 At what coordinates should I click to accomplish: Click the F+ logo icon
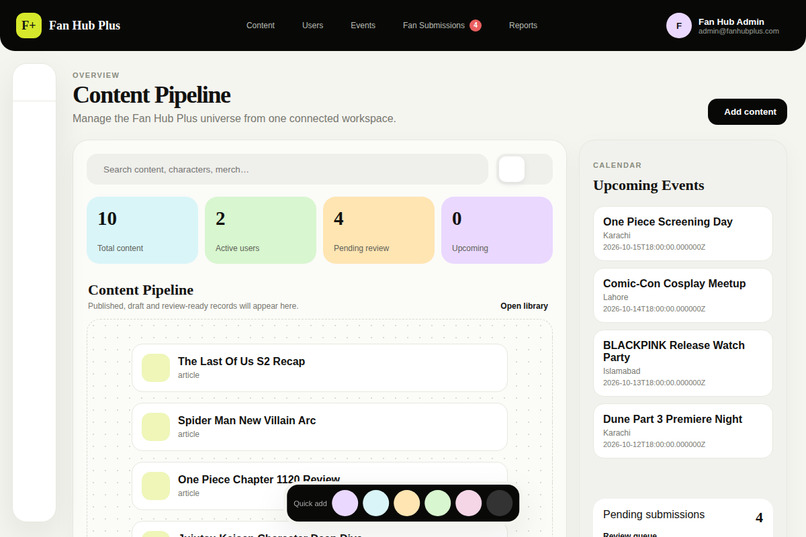(29, 25)
